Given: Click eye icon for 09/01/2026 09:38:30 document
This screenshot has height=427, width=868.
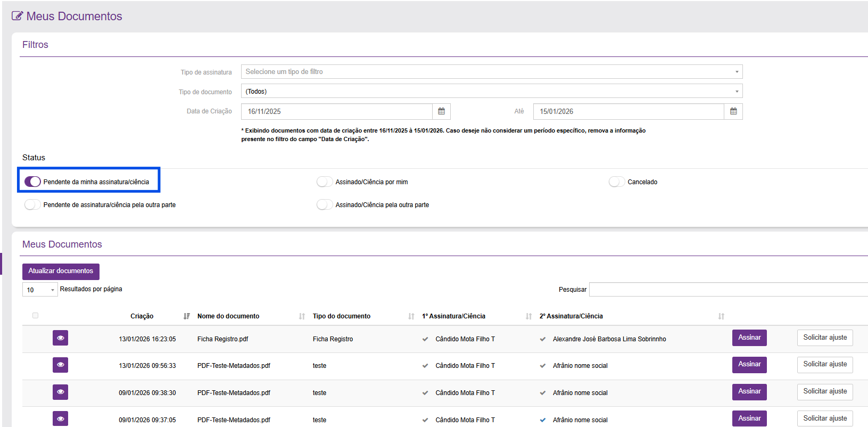Looking at the screenshot, I should (60, 392).
